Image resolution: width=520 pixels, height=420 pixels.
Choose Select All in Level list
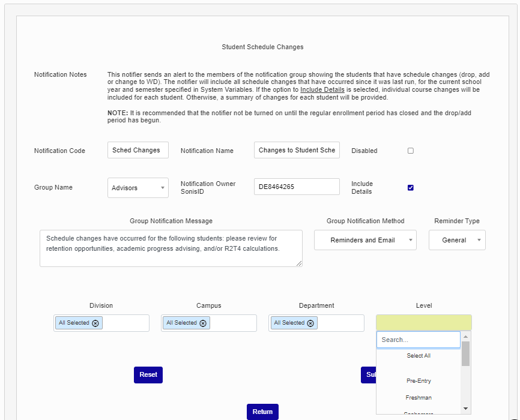(x=419, y=356)
